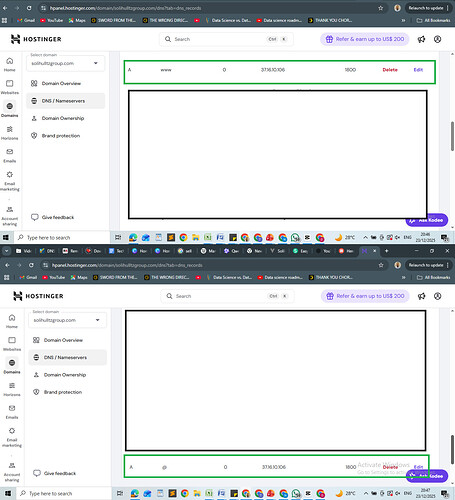Select Domains sidebar icon in the www-record window
Image resolution: width=455 pixels, height=500 pixels.
click(x=10, y=106)
